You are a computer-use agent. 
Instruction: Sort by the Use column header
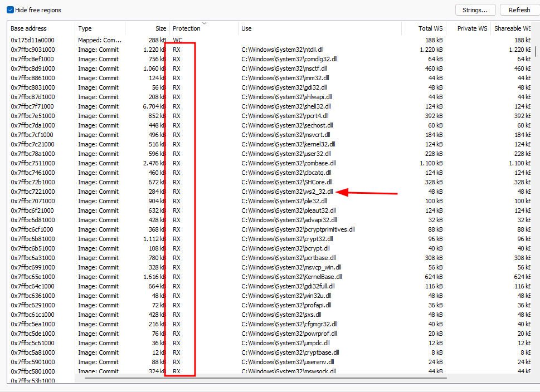point(246,28)
